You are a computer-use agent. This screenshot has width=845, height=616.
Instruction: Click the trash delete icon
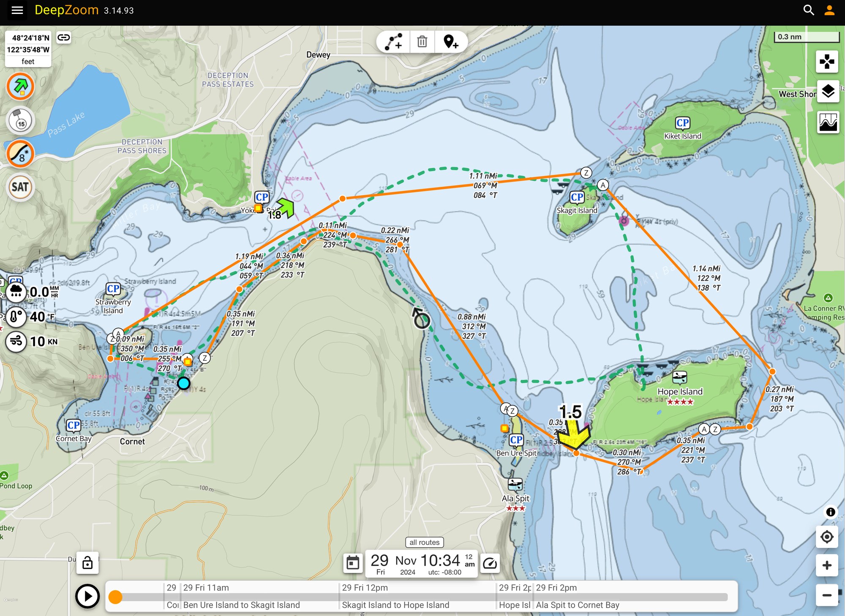422,42
